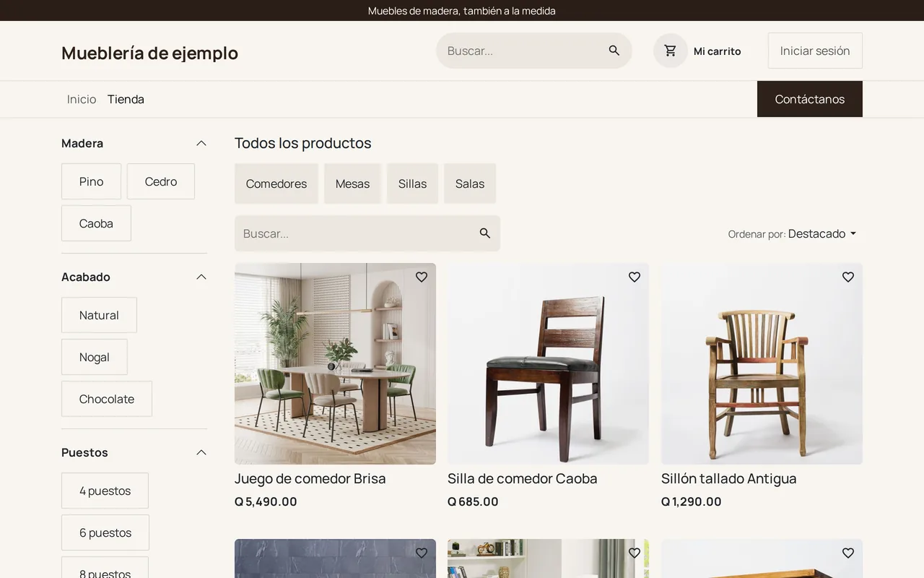The image size is (924, 578).
Task: Click the product list search magnifier icon
Action: pyautogui.click(x=485, y=233)
